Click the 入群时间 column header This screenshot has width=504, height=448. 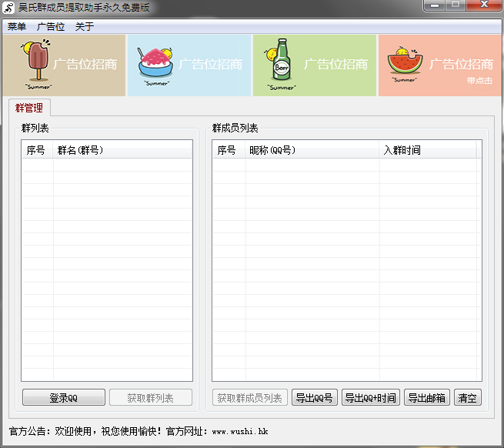(x=428, y=150)
